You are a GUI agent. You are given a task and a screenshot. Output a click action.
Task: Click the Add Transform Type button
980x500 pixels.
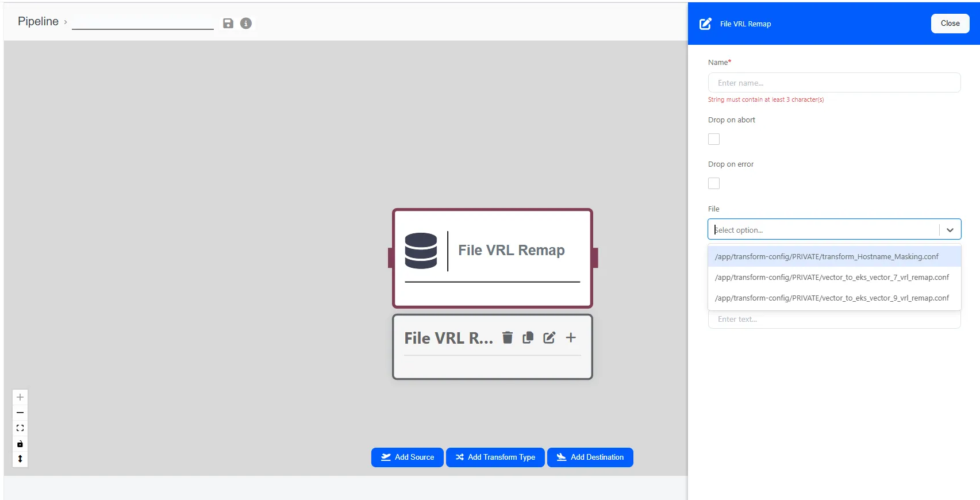495,457
